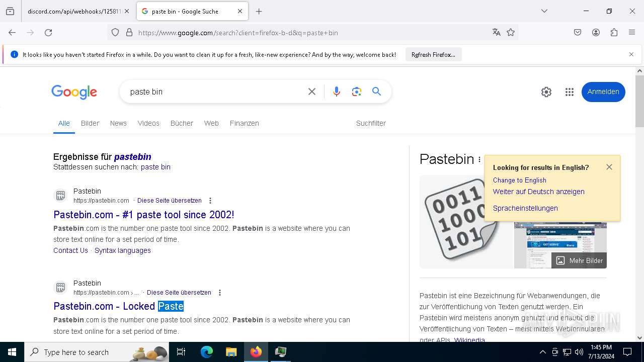Open the Firefox View icon
Screen dimensions: 644x362
click(x=10, y=11)
